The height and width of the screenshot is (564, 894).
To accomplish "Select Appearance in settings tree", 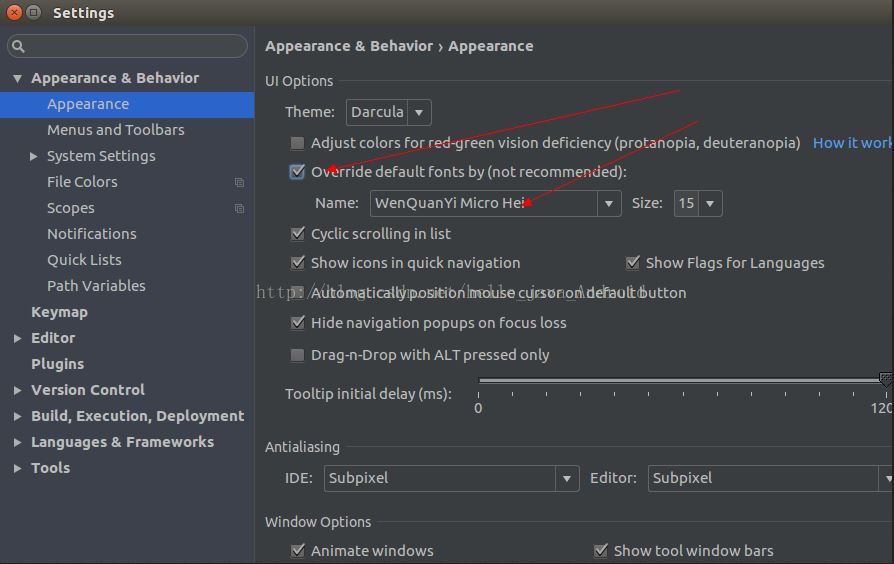I will coord(127,104).
